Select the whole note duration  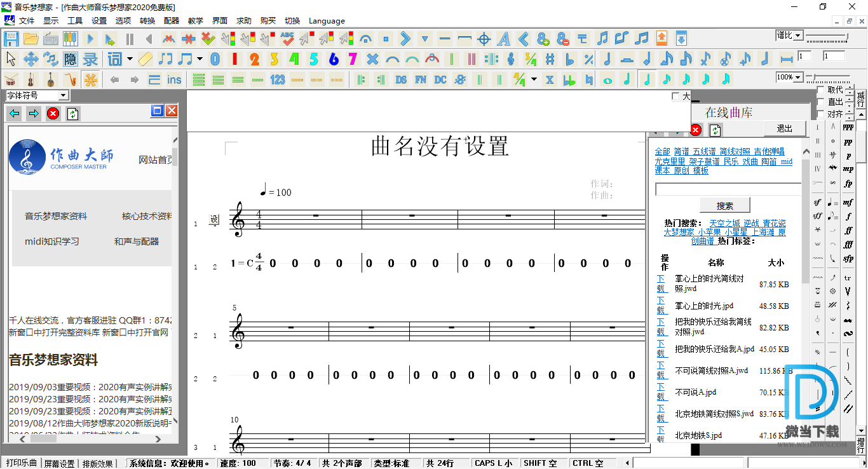[x=608, y=79]
